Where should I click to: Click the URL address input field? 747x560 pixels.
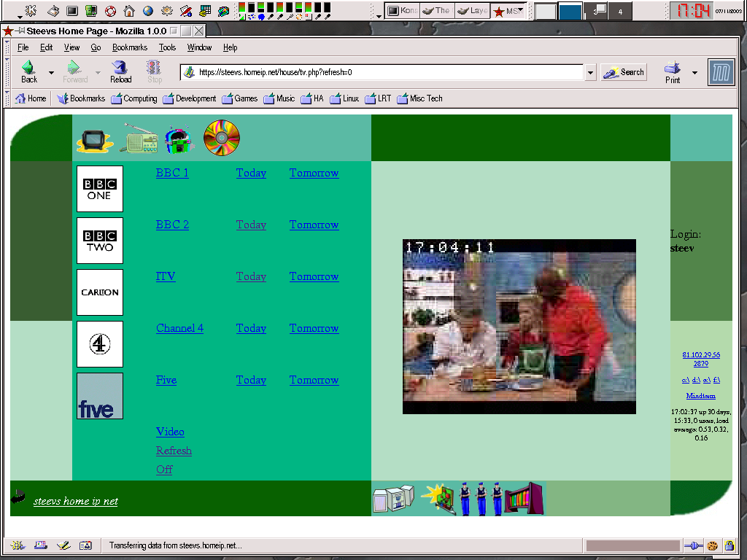click(387, 72)
